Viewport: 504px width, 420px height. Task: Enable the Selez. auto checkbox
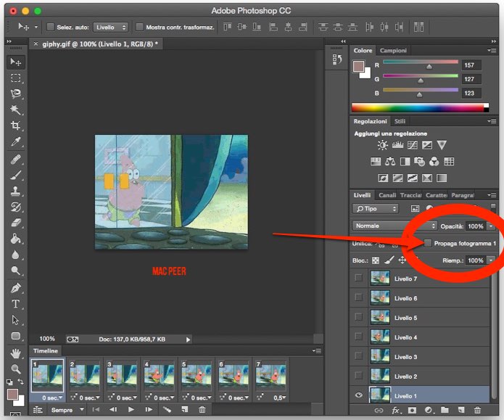pyautogui.click(x=51, y=27)
